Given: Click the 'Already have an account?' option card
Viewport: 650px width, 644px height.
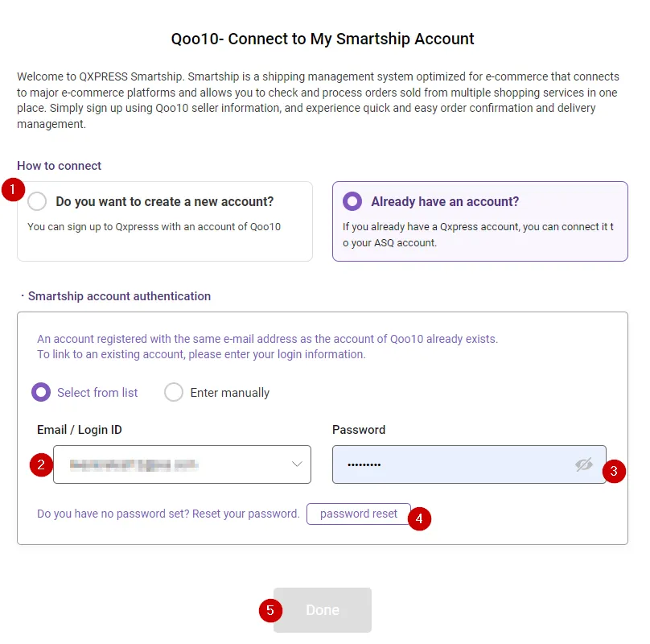Looking at the screenshot, I should (x=479, y=221).
